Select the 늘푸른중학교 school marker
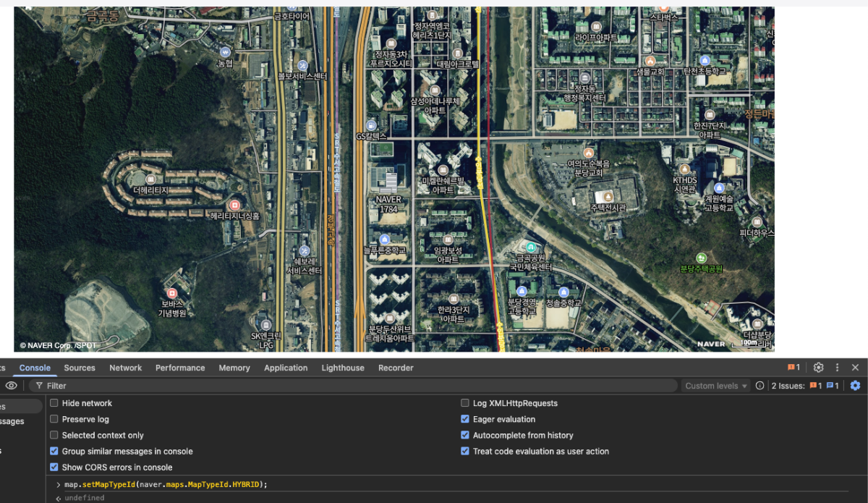This screenshot has height=503, width=868. coord(385,239)
